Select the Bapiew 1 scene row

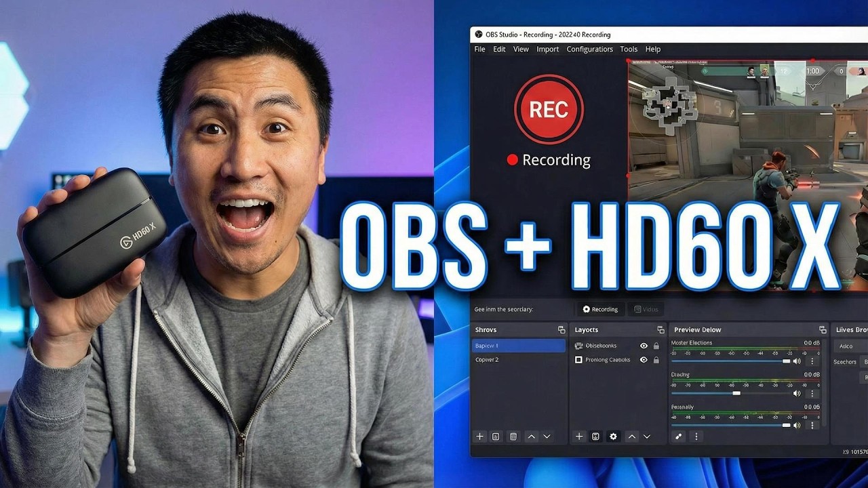click(x=519, y=346)
